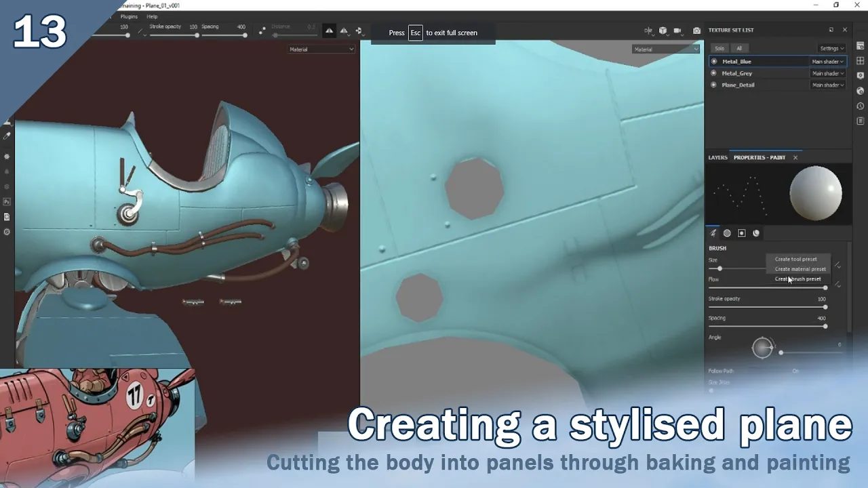Switch to the Layers tab
Image resolution: width=868 pixels, height=488 pixels.
[x=717, y=157]
